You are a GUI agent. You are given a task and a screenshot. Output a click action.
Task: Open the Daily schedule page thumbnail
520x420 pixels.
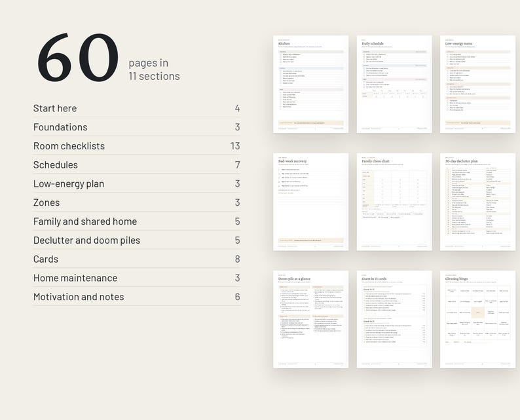[394, 85]
